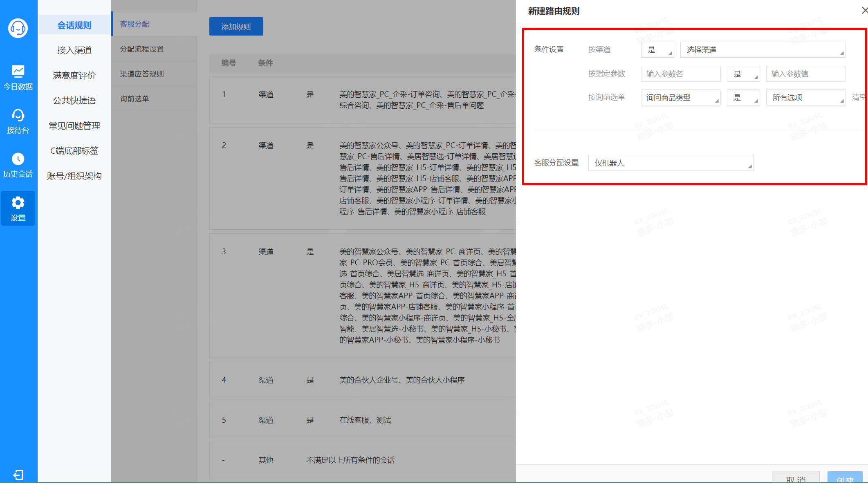
Task: Open the 所有选项 dropdown
Action: coord(806,98)
